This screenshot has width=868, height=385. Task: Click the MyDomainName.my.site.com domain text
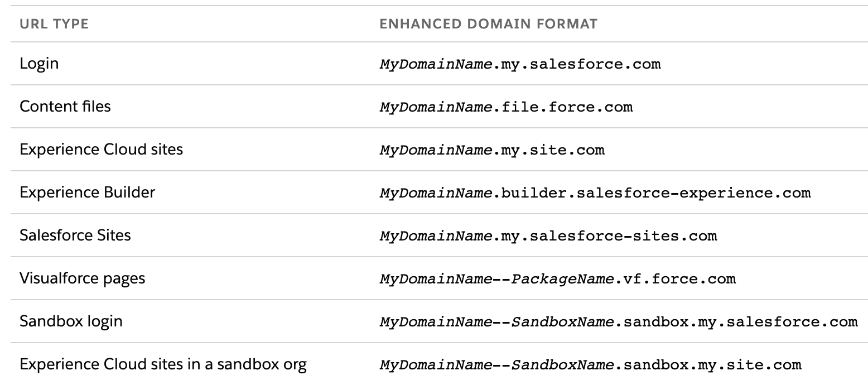[492, 150]
